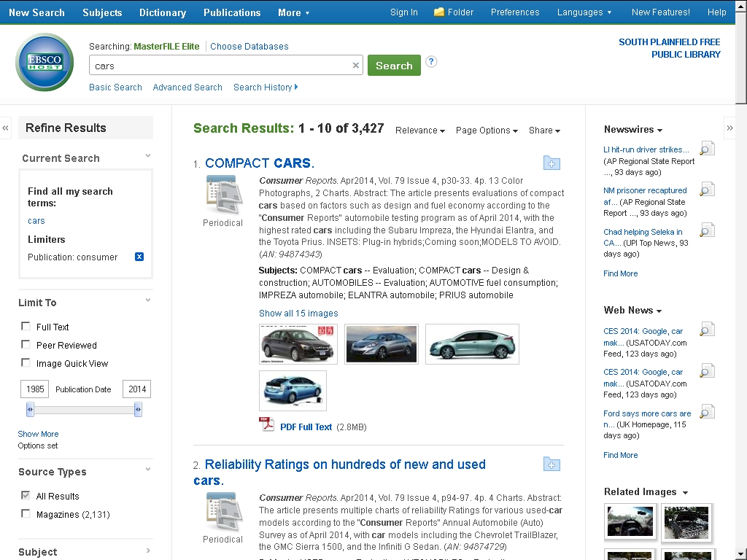Switch to Advanced Search

click(187, 87)
